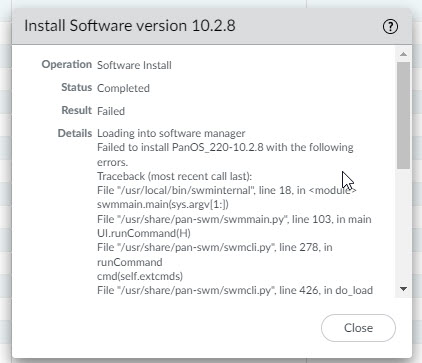Click the Result label
Screen dimensions: 422x363
pyautogui.click(x=77, y=110)
